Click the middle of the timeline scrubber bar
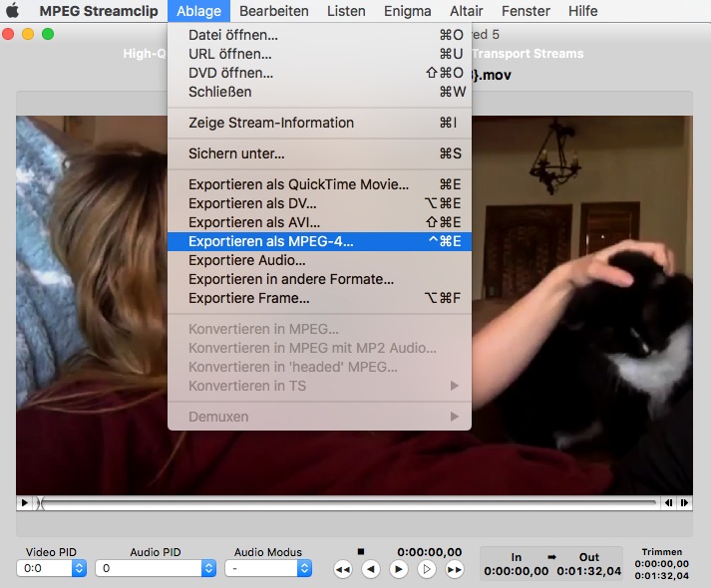This screenshot has height=588, width=711. coord(347,503)
